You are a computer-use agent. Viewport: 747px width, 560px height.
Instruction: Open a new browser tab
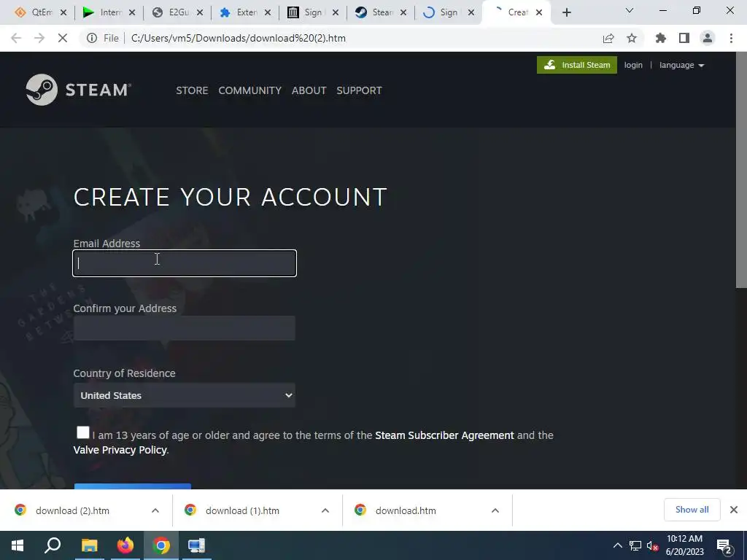tap(566, 13)
